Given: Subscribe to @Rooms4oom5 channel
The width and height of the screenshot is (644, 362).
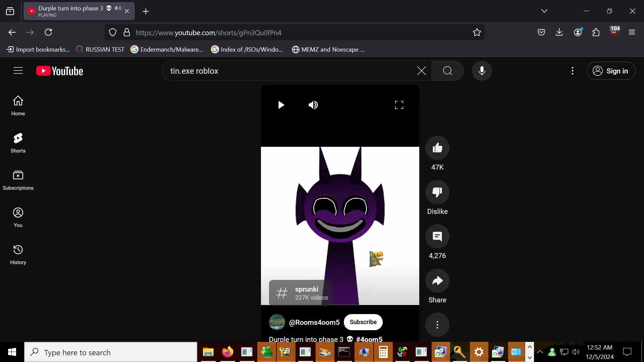Looking at the screenshot, I should point(363,322).
